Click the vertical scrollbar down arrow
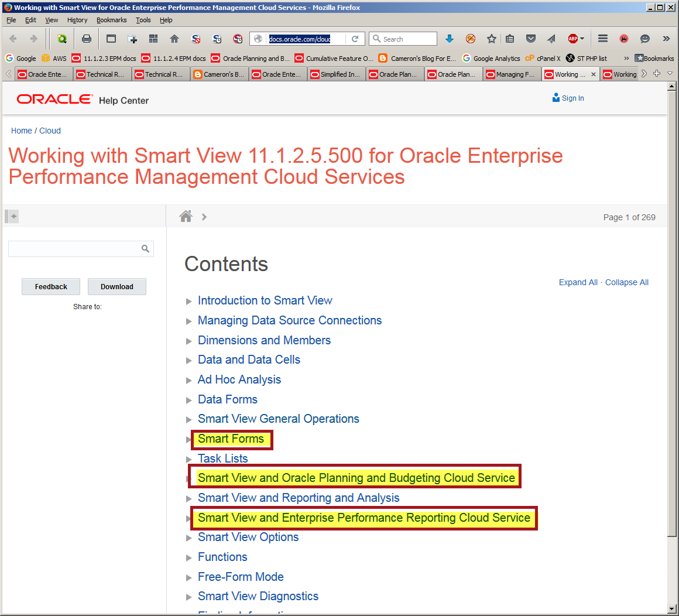This screenshot has width=679, height=616. (671, 608)
